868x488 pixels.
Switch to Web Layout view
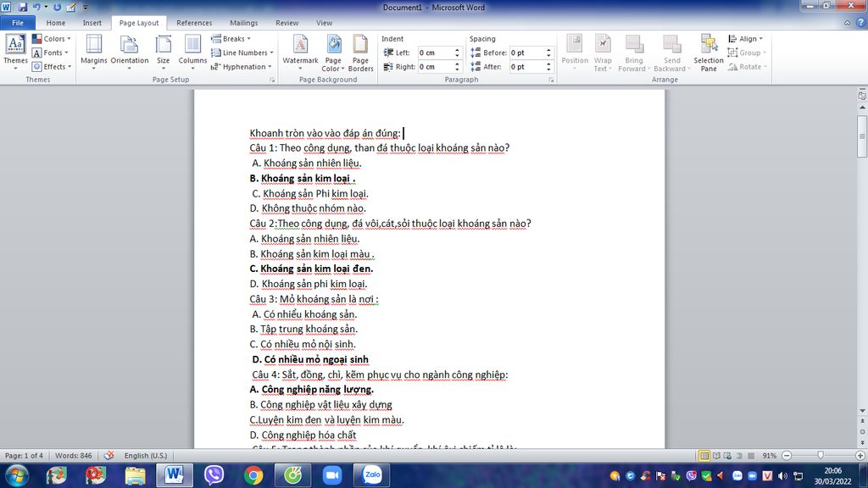tap(727, 456)
